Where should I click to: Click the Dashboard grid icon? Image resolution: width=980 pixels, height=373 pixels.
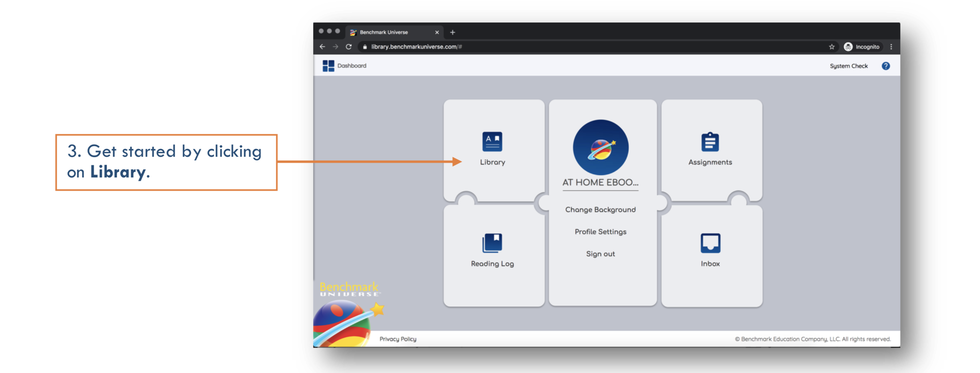[328, 66]
